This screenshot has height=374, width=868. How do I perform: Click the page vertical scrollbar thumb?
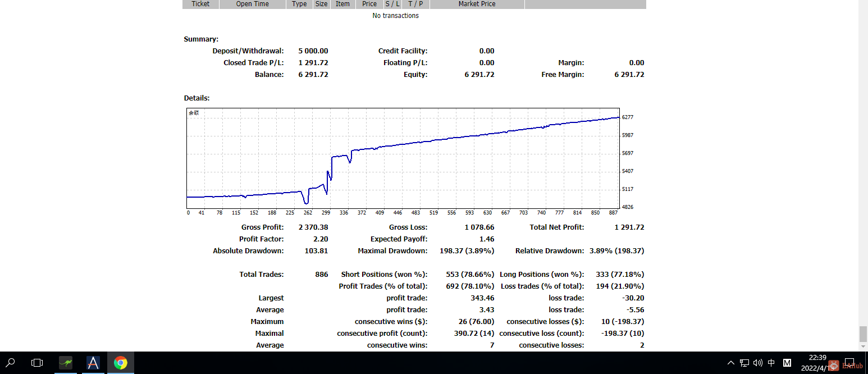[x=863, y=334]
